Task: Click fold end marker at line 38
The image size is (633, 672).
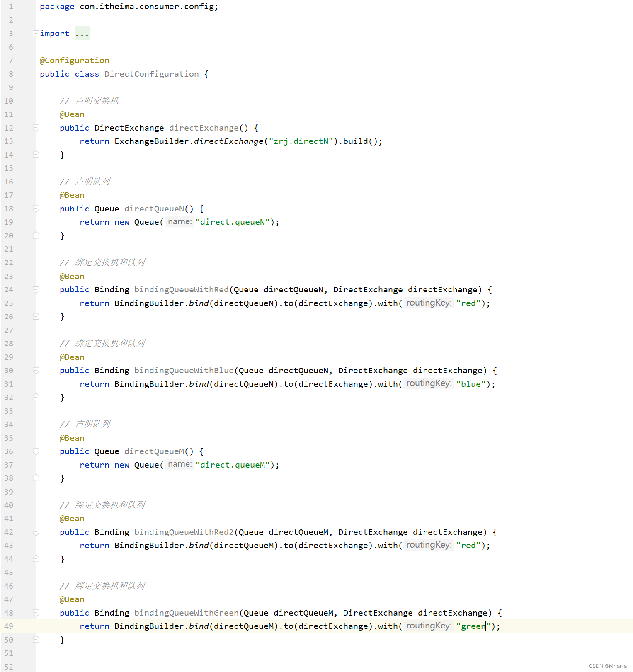Action: click(x=36, y=478)
